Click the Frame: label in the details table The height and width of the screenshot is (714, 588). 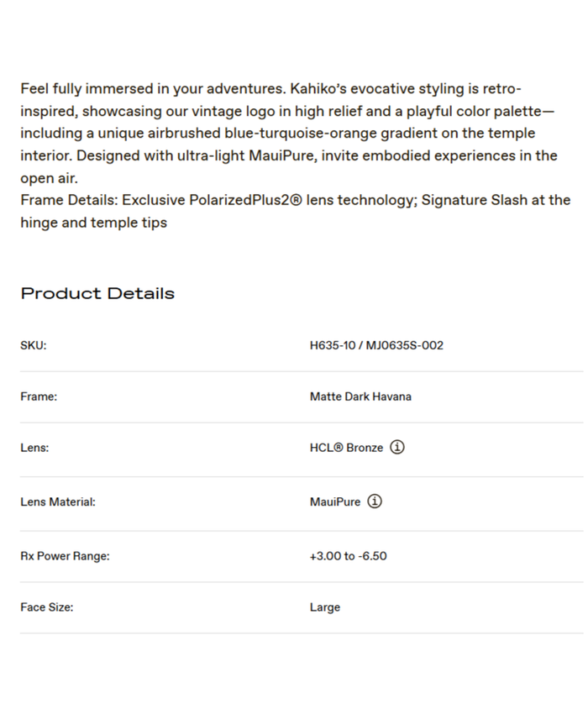(39, 396)
